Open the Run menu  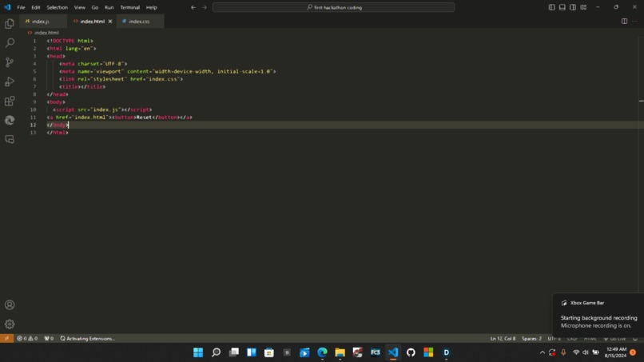point(109,7)
